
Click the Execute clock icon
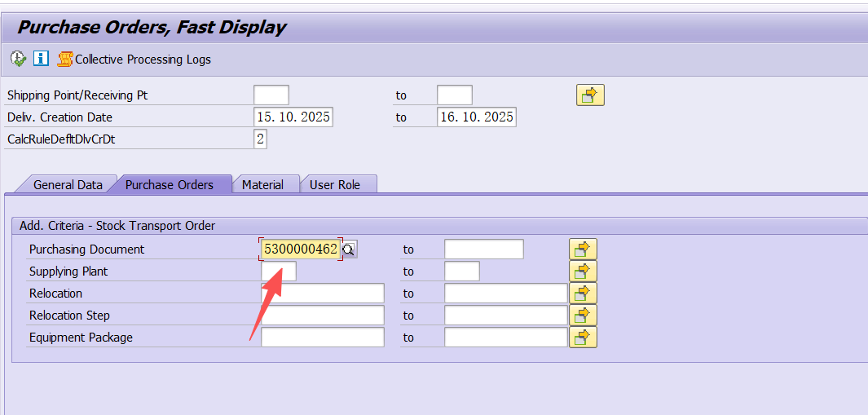click(x=18, y=60)
